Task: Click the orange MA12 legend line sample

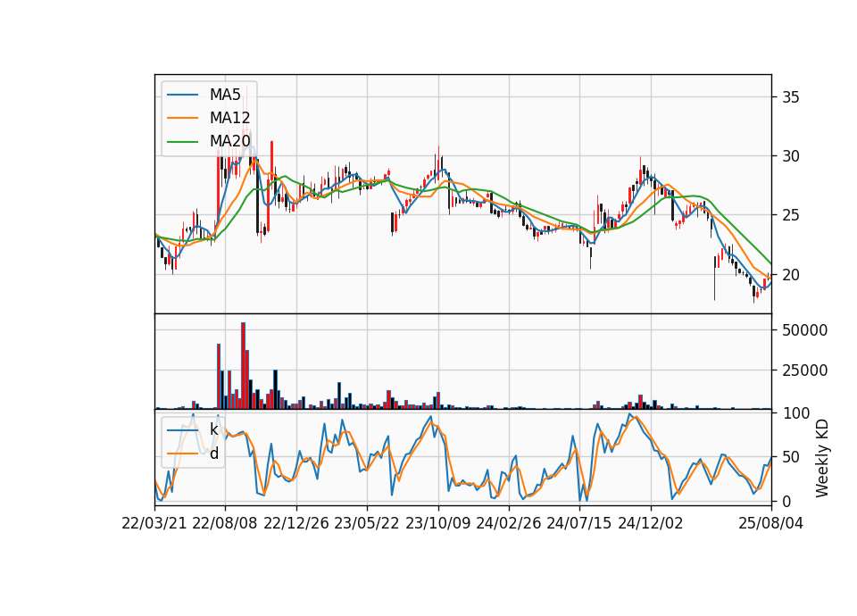Action: [x=182, y=118]
